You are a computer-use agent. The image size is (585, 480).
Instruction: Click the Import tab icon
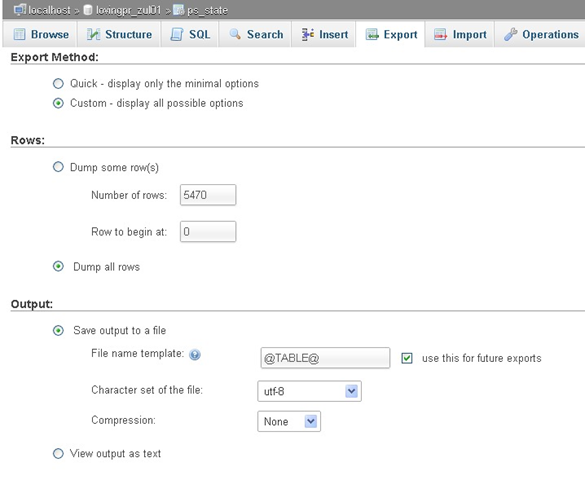click(441, 34)
